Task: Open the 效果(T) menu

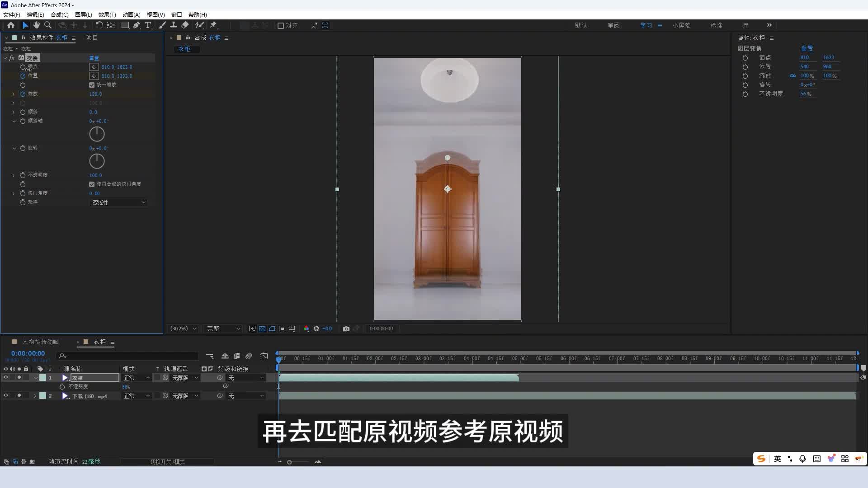Action: 107,14
